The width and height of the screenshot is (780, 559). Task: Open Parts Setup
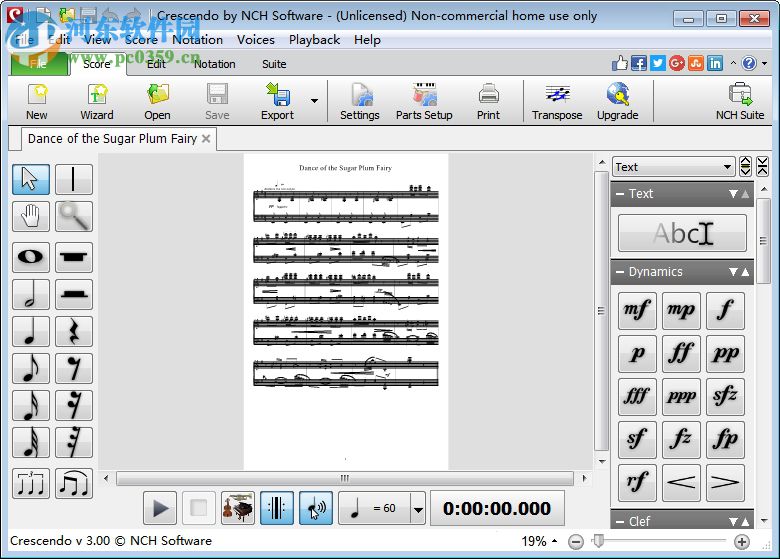(424, 102)
